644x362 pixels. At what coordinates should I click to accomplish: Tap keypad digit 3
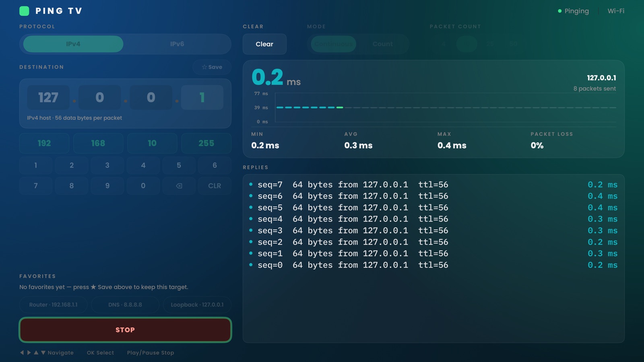[107, 165]
